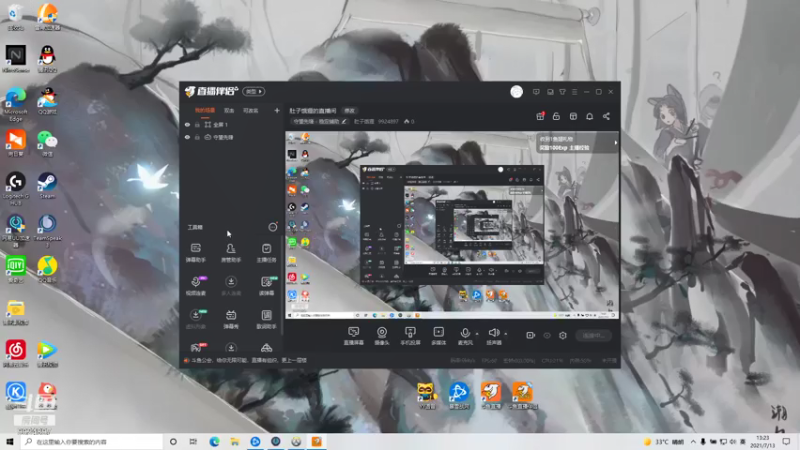Screen dimensions: 800x450
Task: Open Microsoft Edge from taskbar
Action: tap(214, 442)
